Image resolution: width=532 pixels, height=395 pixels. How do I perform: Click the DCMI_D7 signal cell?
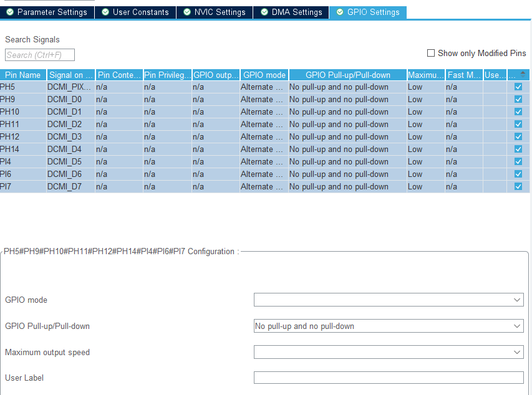coord(70,186)
